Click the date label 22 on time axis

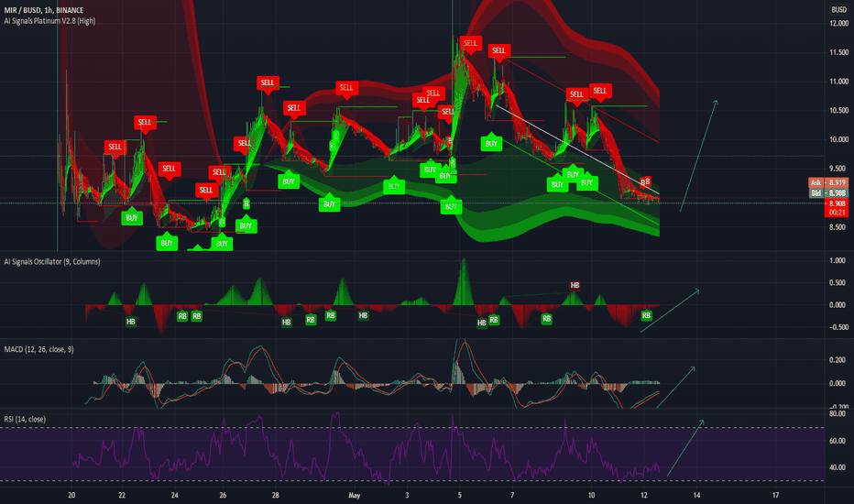[122, 495]
